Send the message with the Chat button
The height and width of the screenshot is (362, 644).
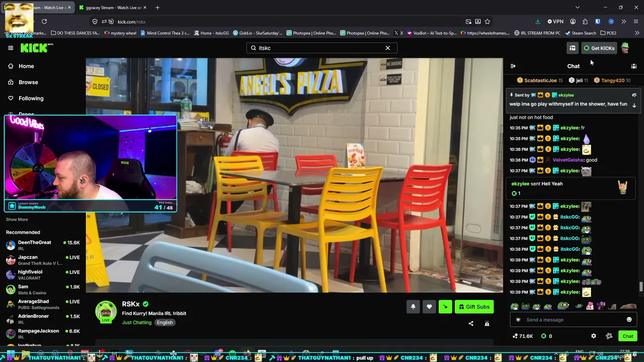coord(628,336)
